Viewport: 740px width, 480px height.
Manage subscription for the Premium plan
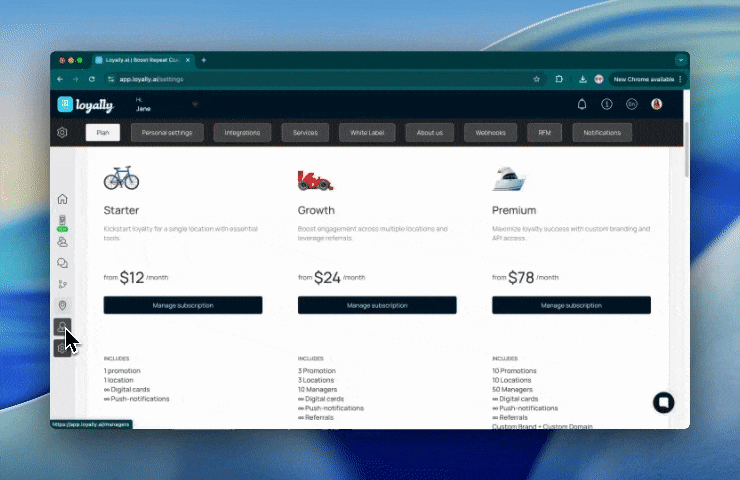tap(572, 305)
